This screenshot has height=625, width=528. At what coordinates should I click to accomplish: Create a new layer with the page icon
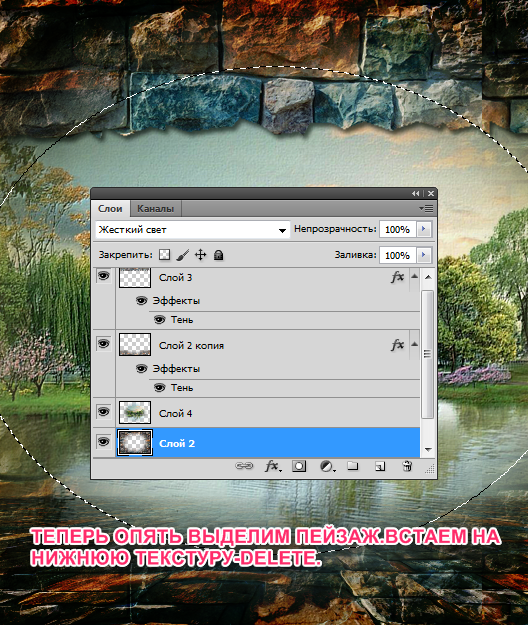coord(380,466)
